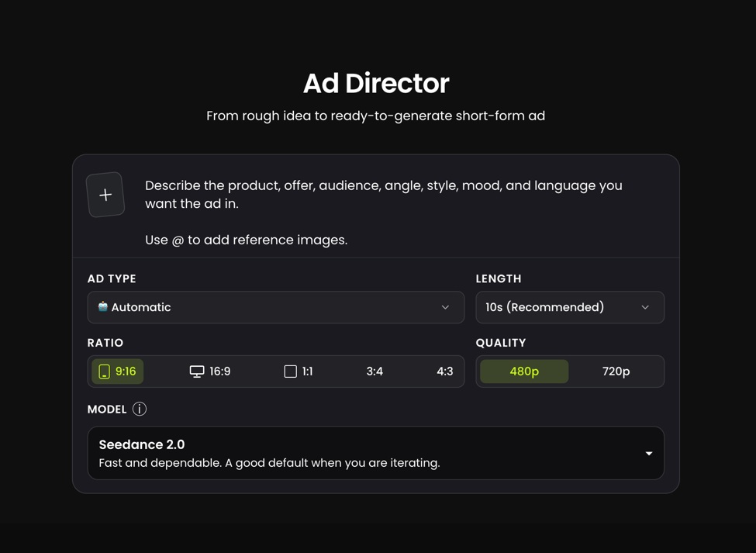The height and width of the screenshot is (553, 756).
Task: Select the 16:9 ratio label
Action: 220,372
